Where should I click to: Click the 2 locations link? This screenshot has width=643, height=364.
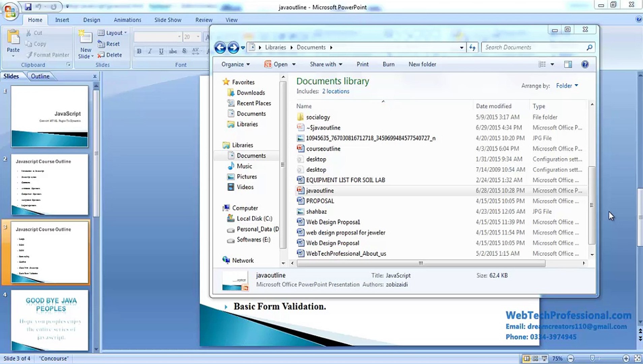tap(336, 91)
